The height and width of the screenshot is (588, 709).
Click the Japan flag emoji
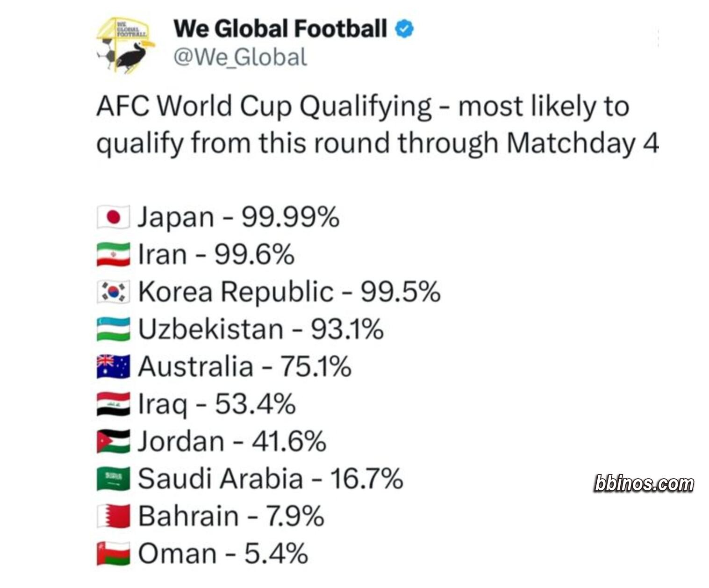coord(114,217)
